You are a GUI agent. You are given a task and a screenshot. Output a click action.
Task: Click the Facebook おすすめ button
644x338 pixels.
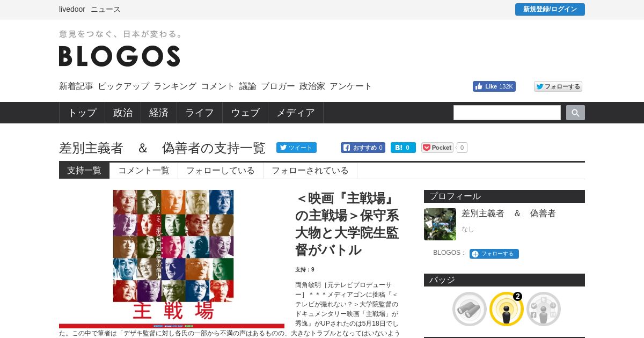363,148
